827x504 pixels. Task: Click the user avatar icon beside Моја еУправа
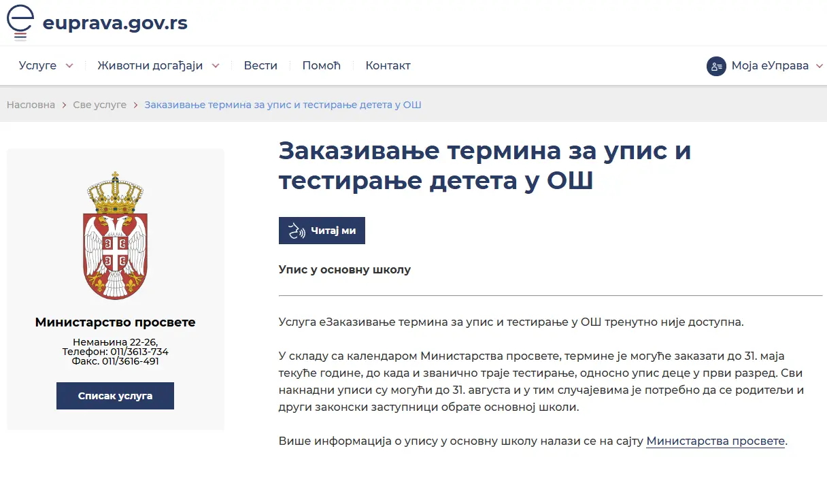click(x=716, y=66)
